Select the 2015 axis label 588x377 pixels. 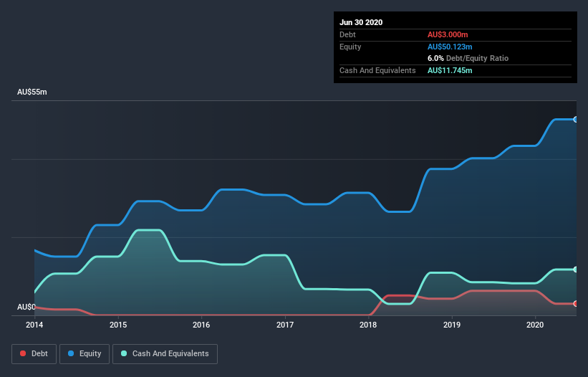point(118,325)
